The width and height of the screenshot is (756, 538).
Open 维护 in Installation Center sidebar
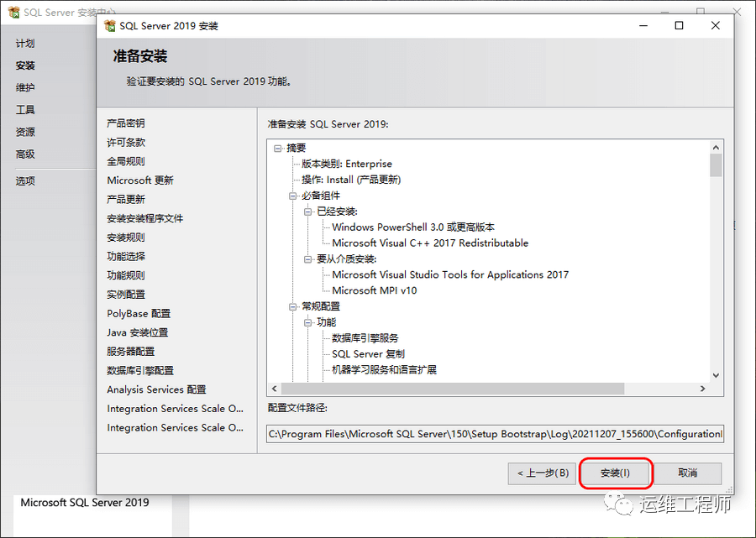25,87
